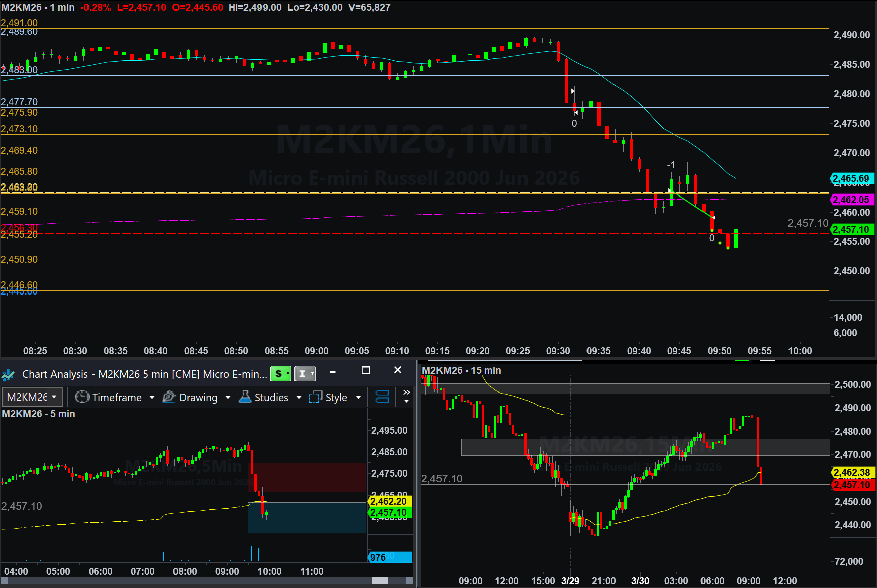Click the Studies flask icon
The image size is (877, 588).
click(x=245, y=397)
